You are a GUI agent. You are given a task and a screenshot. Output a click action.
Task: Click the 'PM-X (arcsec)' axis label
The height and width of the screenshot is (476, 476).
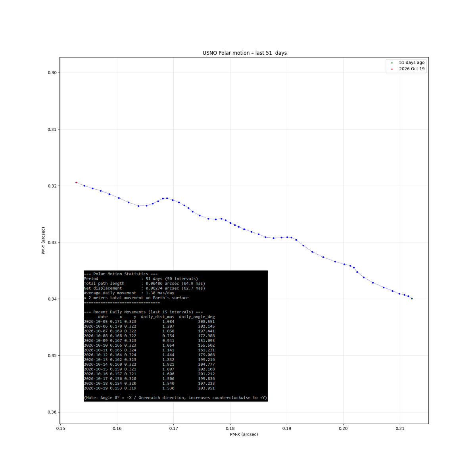click(x=244, y=434)
